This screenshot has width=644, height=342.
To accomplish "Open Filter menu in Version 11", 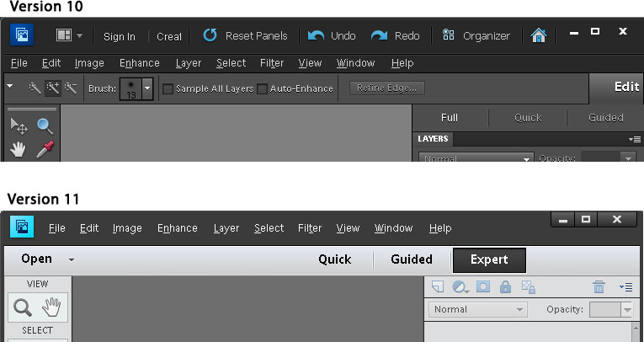I will click(310, 228).
